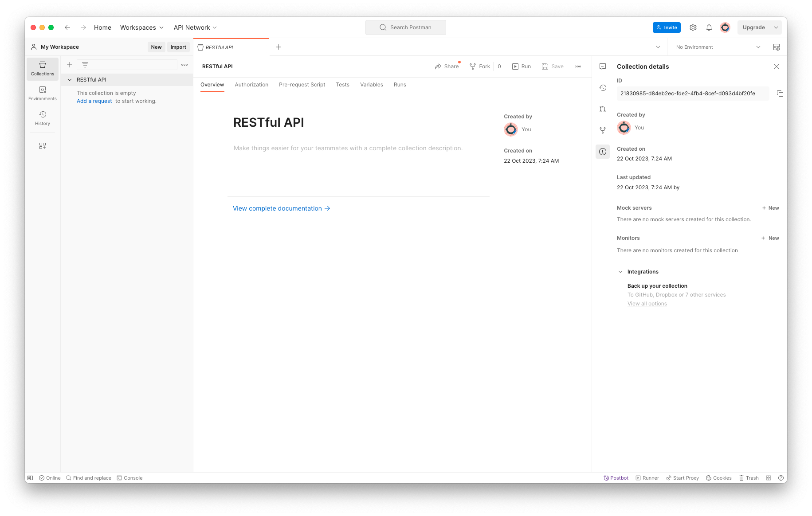Click the create new collection plus icon

point(70,65)
